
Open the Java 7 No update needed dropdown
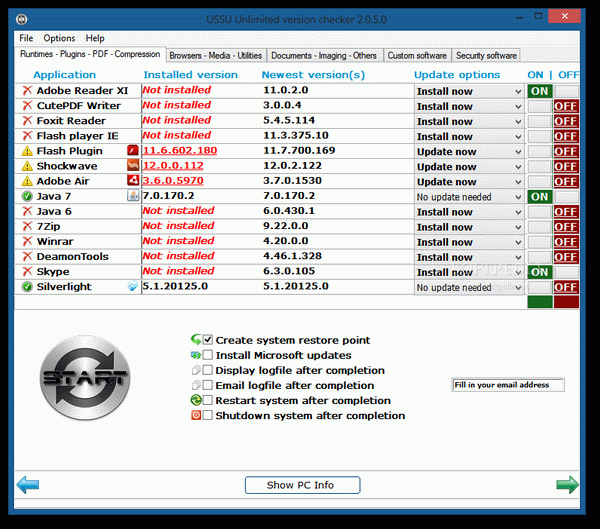coord(469,197)
